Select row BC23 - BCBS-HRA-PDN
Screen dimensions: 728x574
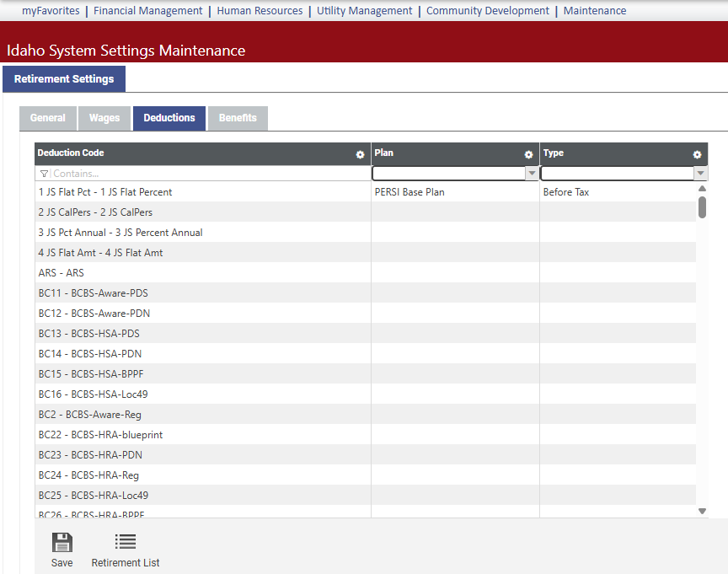point(365,454)
